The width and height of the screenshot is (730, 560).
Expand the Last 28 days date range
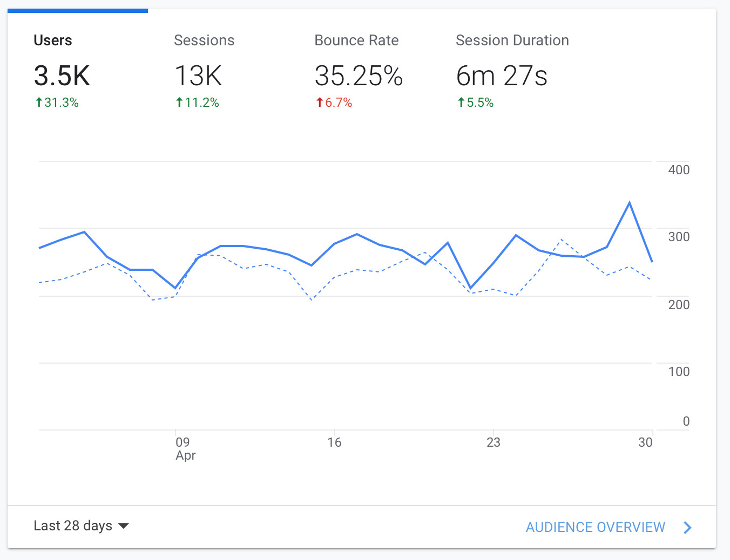click(x=73, y=526)
